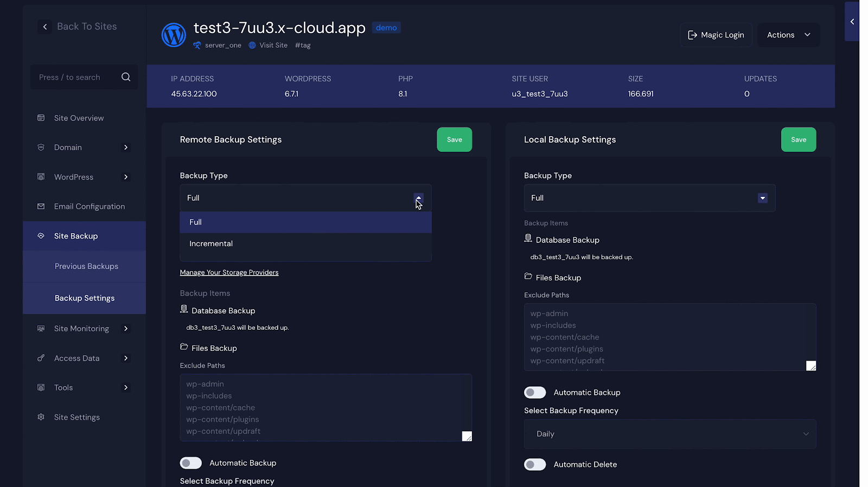Screen dimensions: 868x487
Task: Open Manage Your Storage Providers link
Action: 229,272
